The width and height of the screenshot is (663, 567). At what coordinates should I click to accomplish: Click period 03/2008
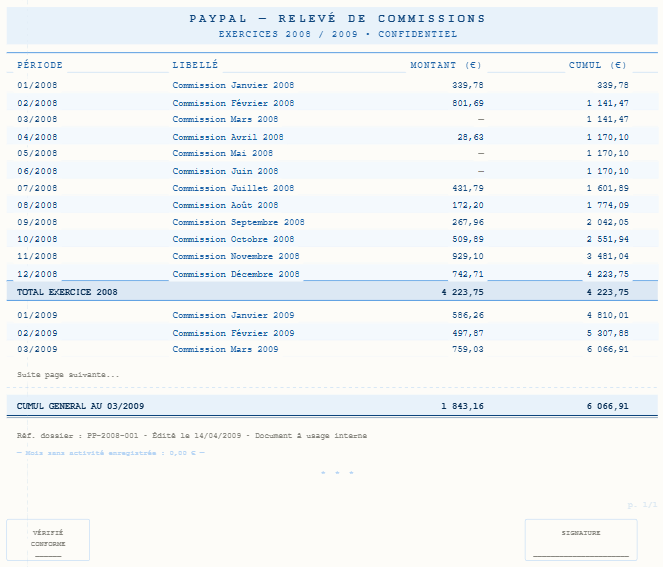(37, 119)
